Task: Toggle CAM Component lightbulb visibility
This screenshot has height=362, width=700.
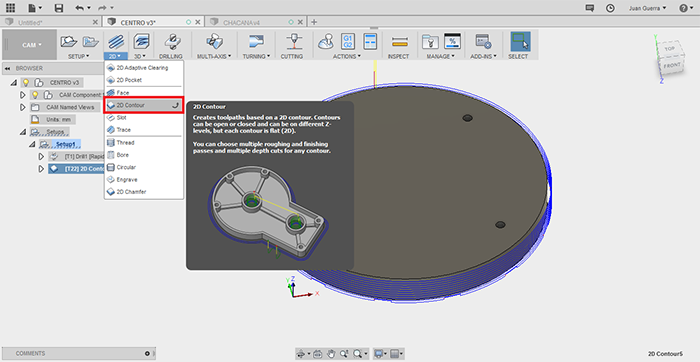Action: (35, 95)
